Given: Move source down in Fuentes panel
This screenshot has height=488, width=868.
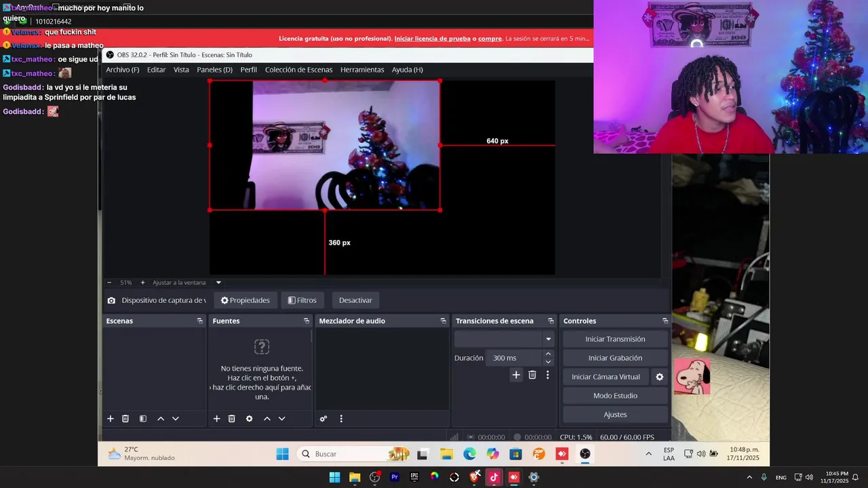Looking at the screenshot, I should (282, 419).
